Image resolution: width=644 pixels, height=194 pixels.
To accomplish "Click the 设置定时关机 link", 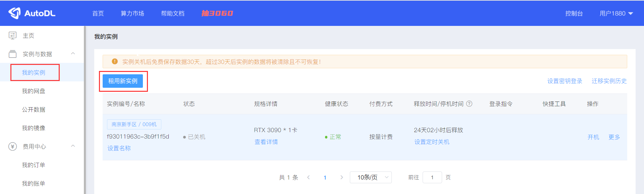I will [432, 142].
